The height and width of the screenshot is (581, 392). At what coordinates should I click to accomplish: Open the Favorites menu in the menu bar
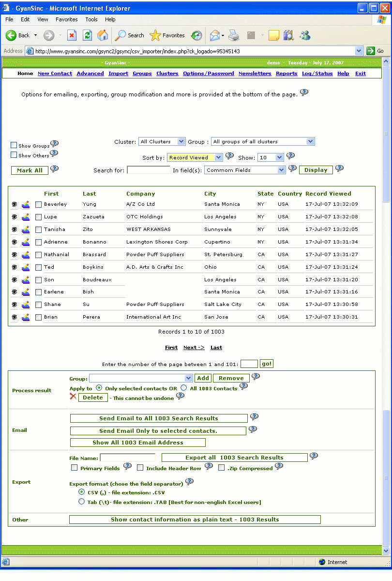[x=66, y=19]
